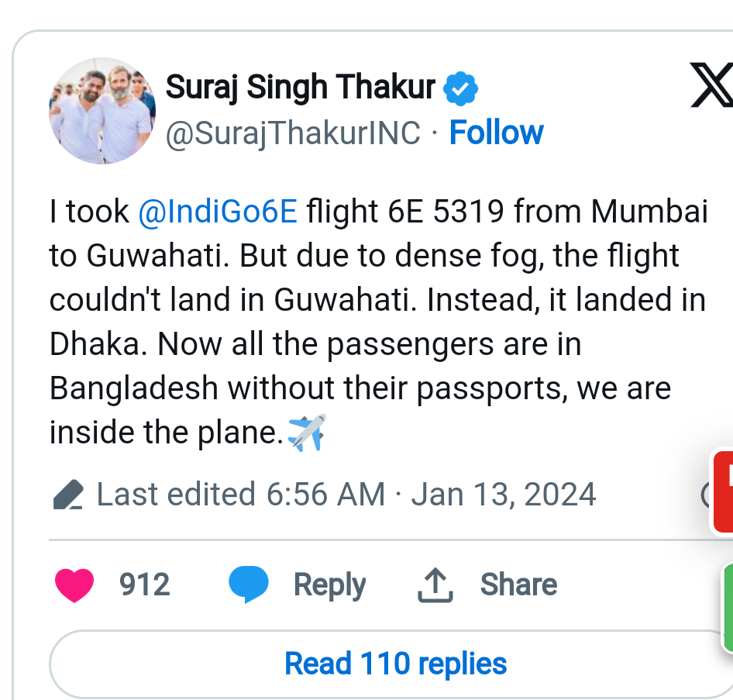
Task: Click the share upload arrow icon
Action: click(435, 584)
